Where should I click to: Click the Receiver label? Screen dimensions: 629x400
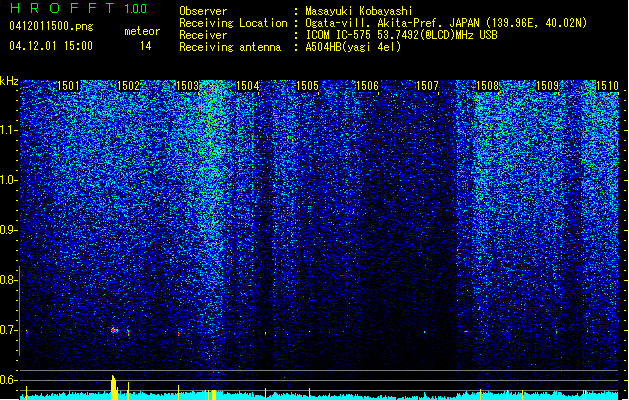tap(203, 35)
